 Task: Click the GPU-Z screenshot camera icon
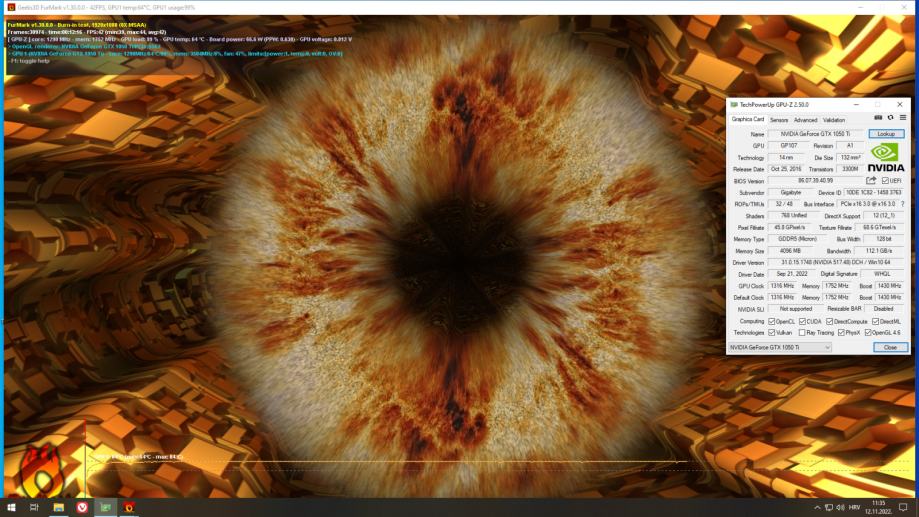click(878, 118)
